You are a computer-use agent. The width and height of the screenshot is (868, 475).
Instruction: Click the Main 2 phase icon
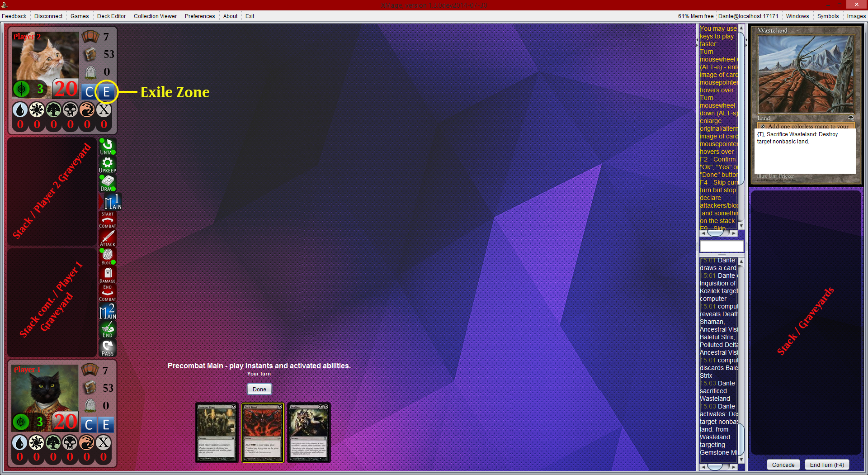108,311
